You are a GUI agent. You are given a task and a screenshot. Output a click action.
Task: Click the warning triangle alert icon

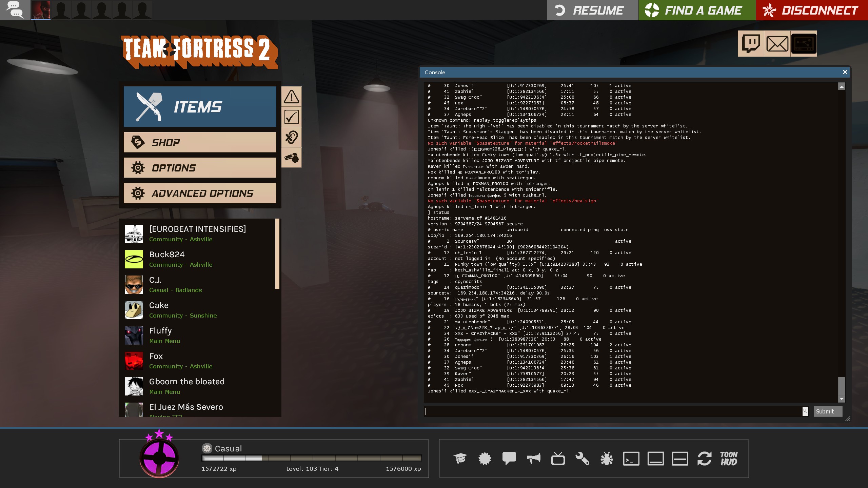pos(291,97)
